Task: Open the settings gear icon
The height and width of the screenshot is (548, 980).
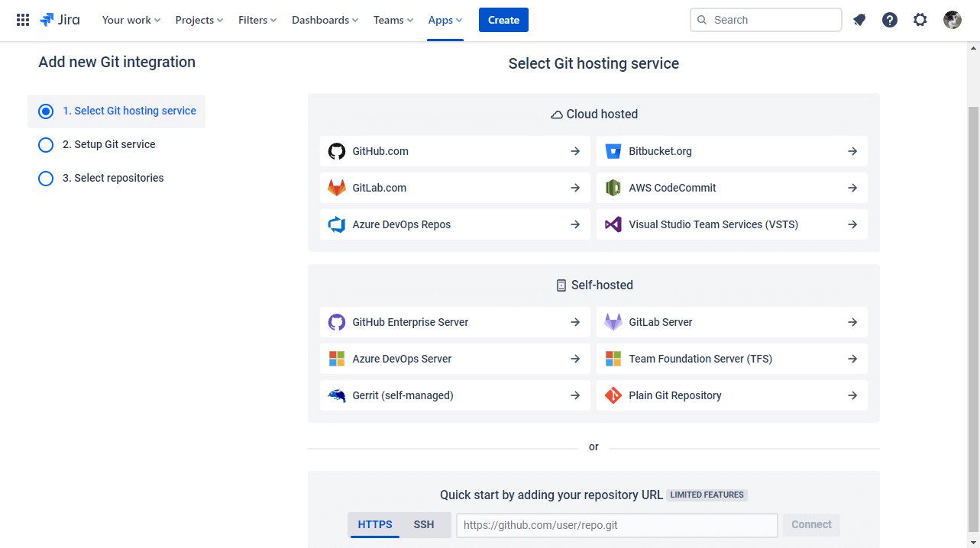Action: (x=920, y=20)
